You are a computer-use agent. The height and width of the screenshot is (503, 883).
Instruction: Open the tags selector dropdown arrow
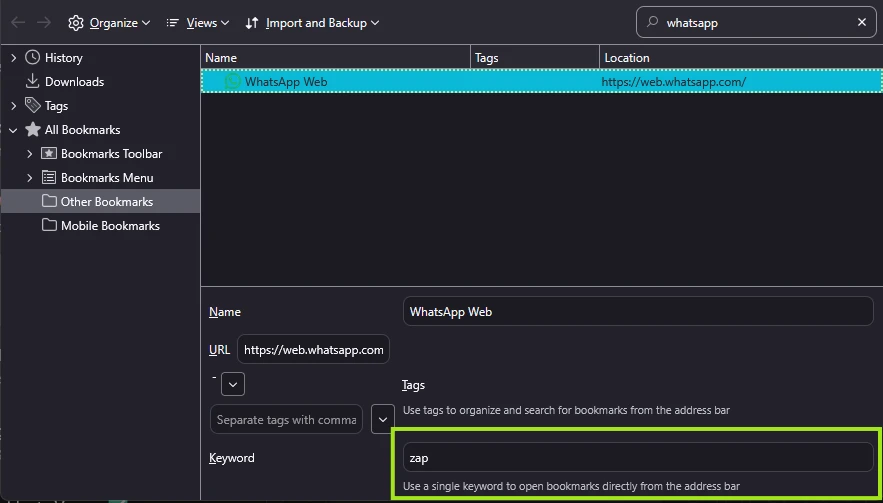(383, 420)
